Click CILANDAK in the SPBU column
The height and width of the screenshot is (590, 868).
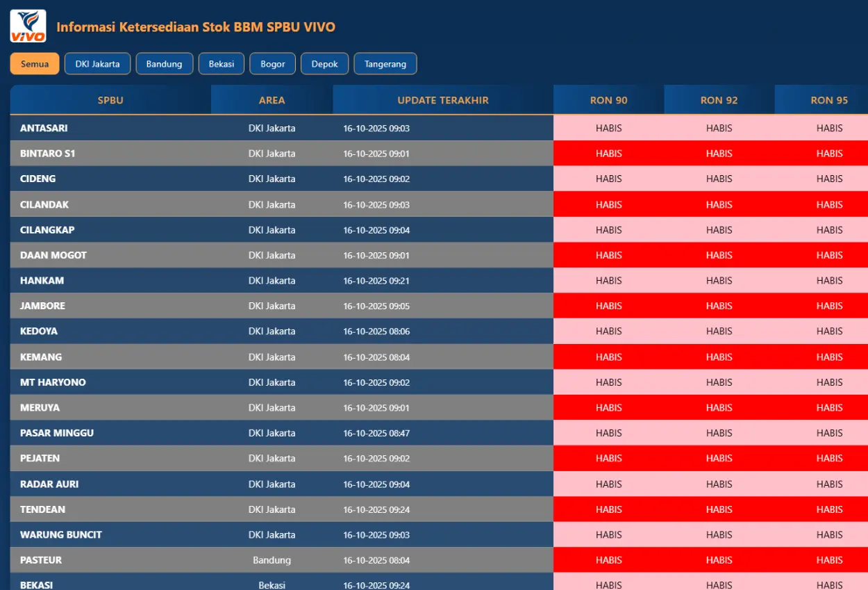coord(44,204)
